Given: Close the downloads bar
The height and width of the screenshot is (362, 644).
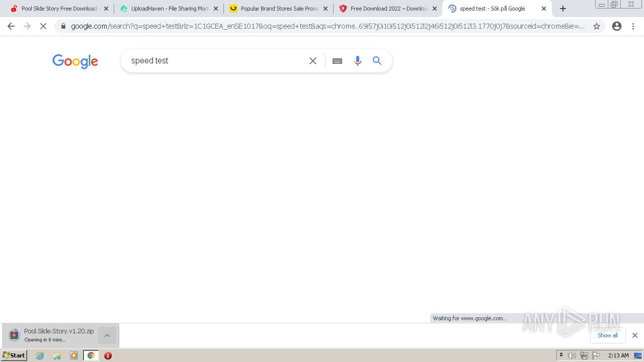Looking at the screenshot, I should pos(635,335).
